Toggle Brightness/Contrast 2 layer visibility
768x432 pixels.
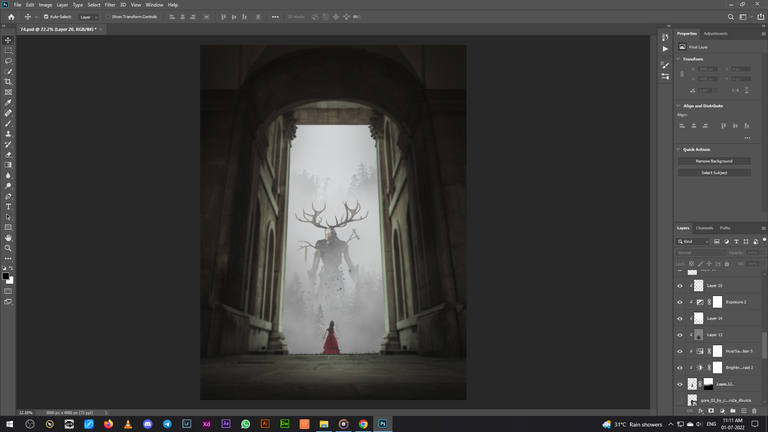tap(680, 368)
